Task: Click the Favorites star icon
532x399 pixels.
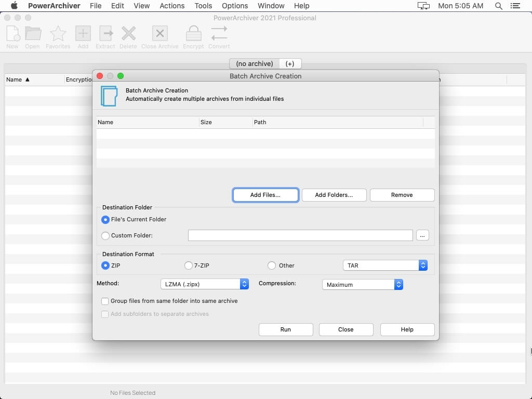Action: click(x=58, y=34)
